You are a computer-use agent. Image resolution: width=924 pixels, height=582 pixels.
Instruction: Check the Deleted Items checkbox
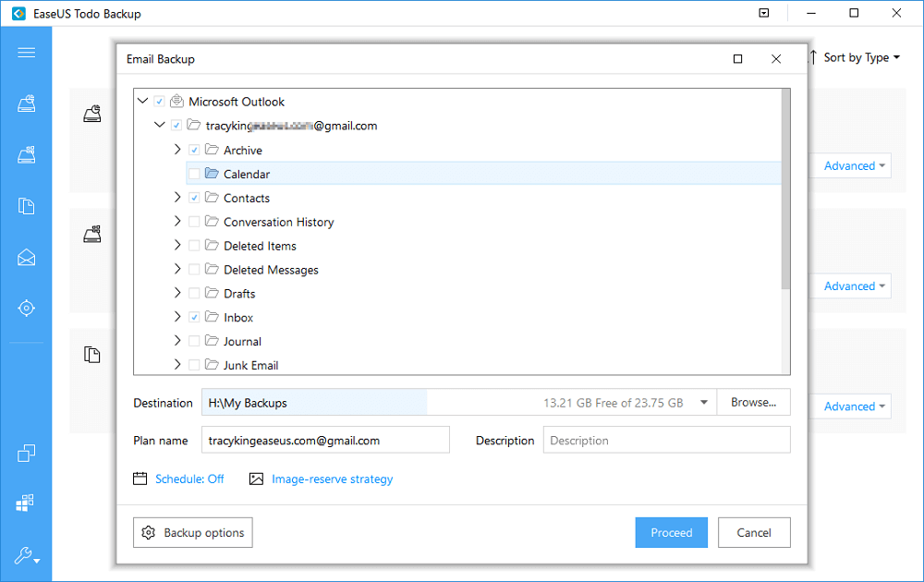[x=194, y=246]
